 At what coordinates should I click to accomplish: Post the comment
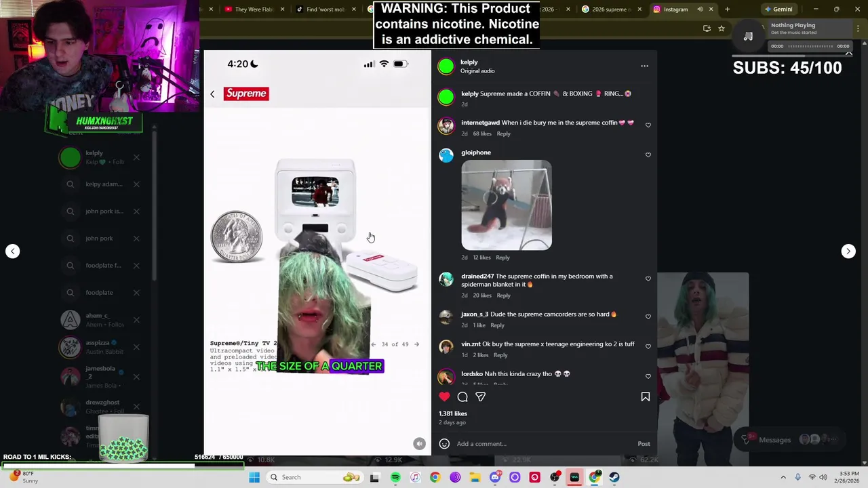click(x=644, y=444)
